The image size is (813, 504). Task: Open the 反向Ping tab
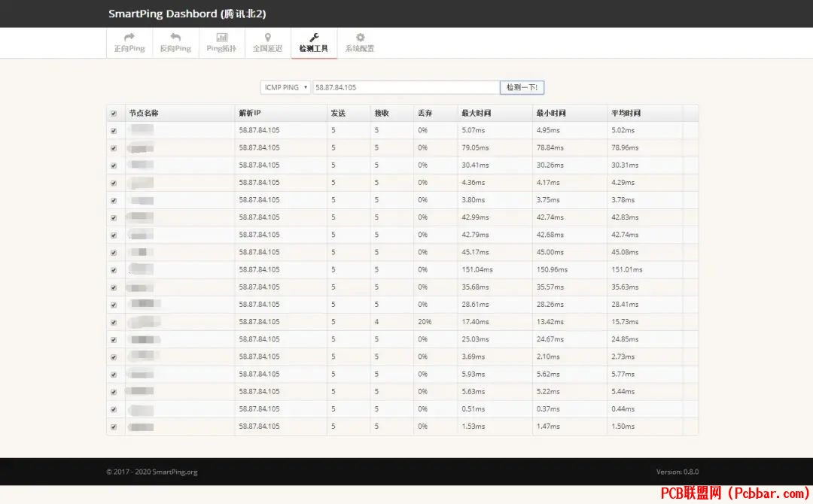tap(175, 42)
